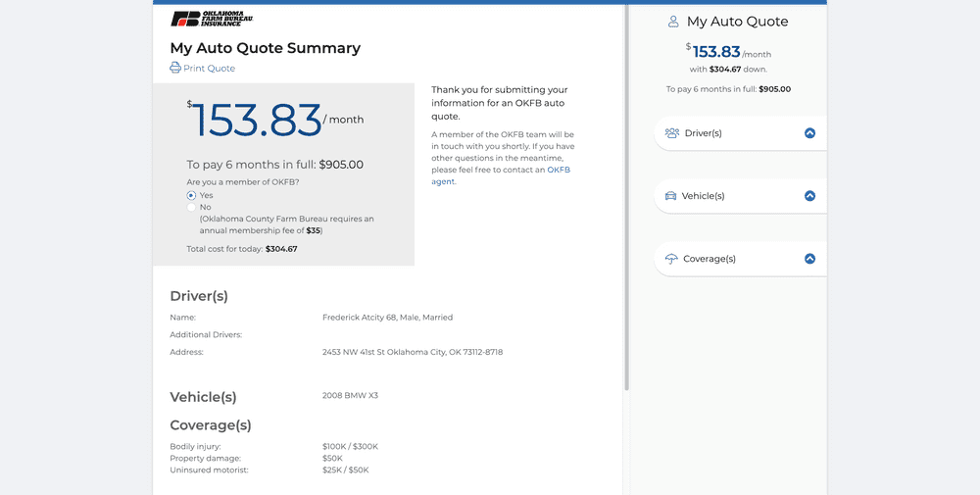Screen dimensions: 980x495
Task: Click the summary page vertical scrollbar
Action: [x=626, y=197]
